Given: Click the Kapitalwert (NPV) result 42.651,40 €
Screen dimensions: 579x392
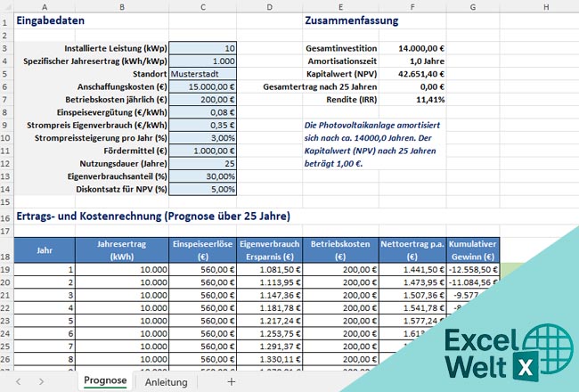Looking at the screenshot, I should click(412, 74).
